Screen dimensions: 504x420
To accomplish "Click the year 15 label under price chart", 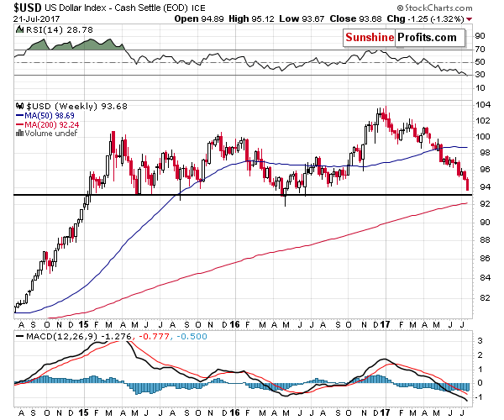I will 83,324.
